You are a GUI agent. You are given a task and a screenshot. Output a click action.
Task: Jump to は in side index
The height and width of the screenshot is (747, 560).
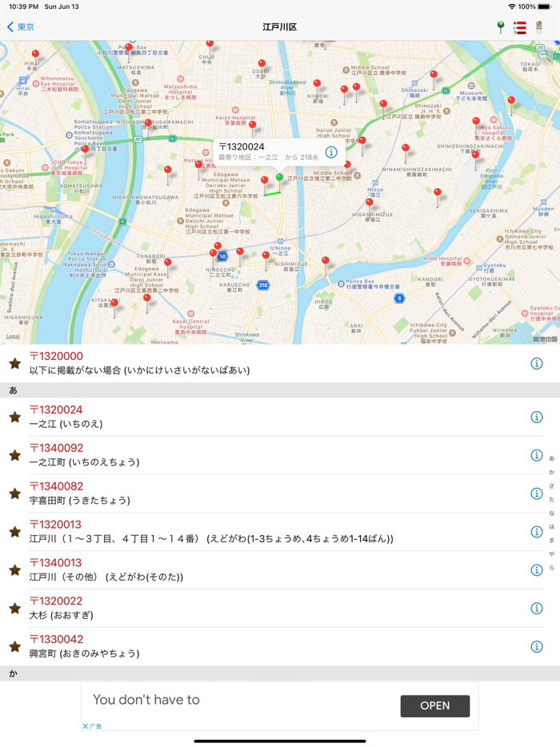point(551,526)
